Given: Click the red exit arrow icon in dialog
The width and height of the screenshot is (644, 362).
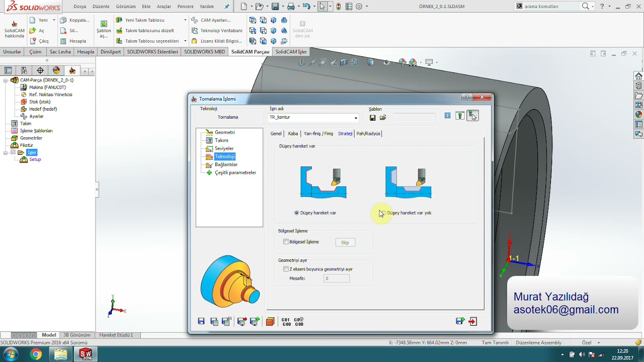Looking at the screenshot, I should point(472,321).
